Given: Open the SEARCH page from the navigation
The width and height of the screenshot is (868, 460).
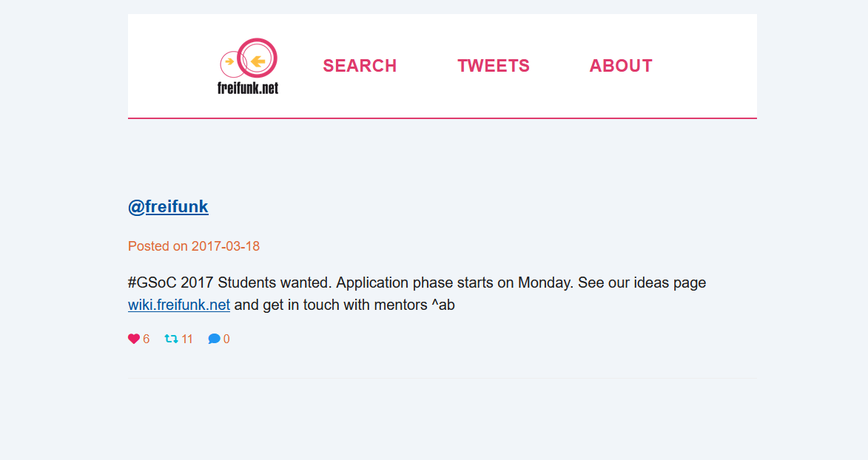Looking at the screenshot, I should tap(360, 66).
